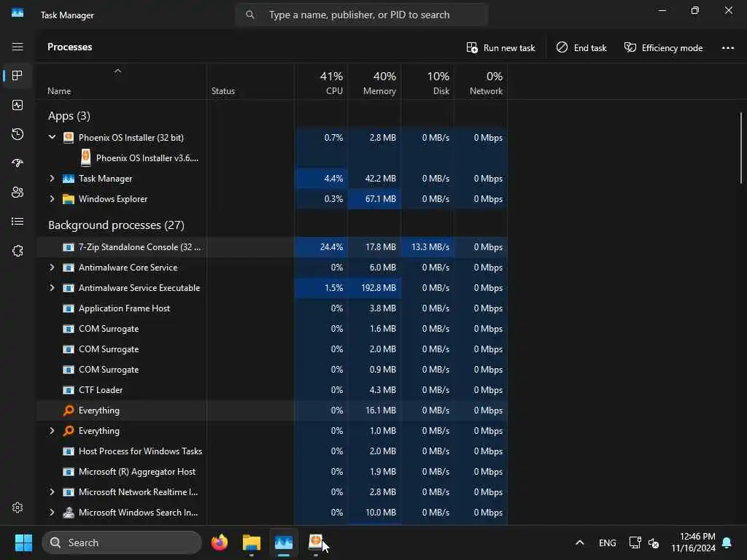Select Host Process for Windows Tasks
Viewport: 747px width, 560px height.
tap(272, 451)
